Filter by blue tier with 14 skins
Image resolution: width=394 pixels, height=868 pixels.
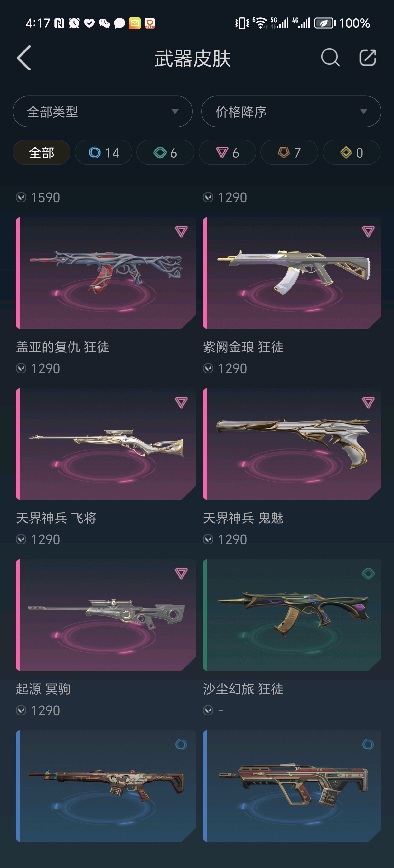[103, 152]
